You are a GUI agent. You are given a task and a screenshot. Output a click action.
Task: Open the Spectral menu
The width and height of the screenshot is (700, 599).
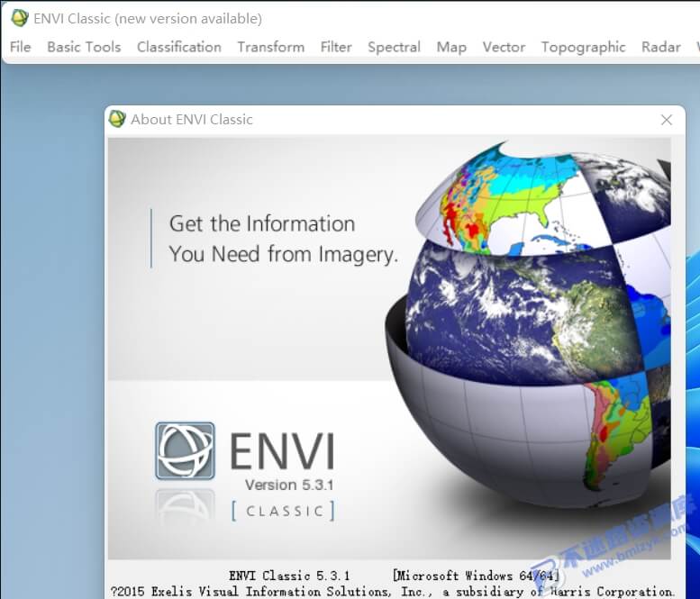pyautogui.click(x=394, y=47)
